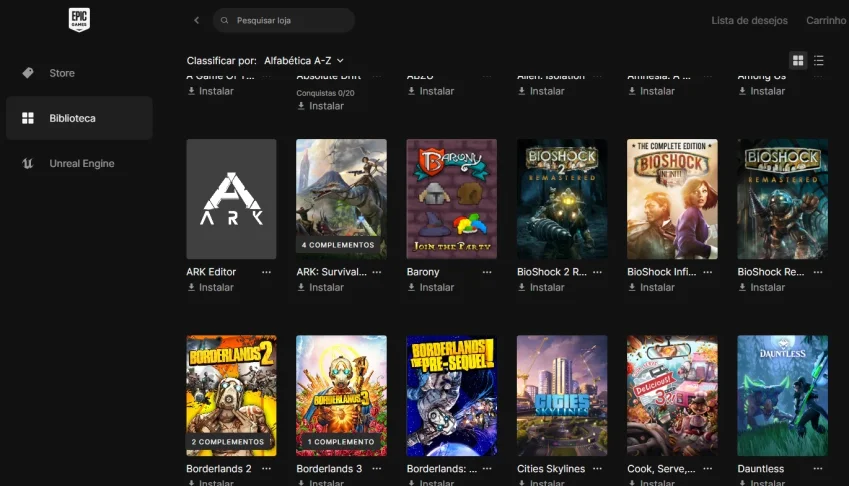The width and height of the screenshot is (849, 486).
Task: Select Biblioteca in sidebar
Action: click(79, 118)
